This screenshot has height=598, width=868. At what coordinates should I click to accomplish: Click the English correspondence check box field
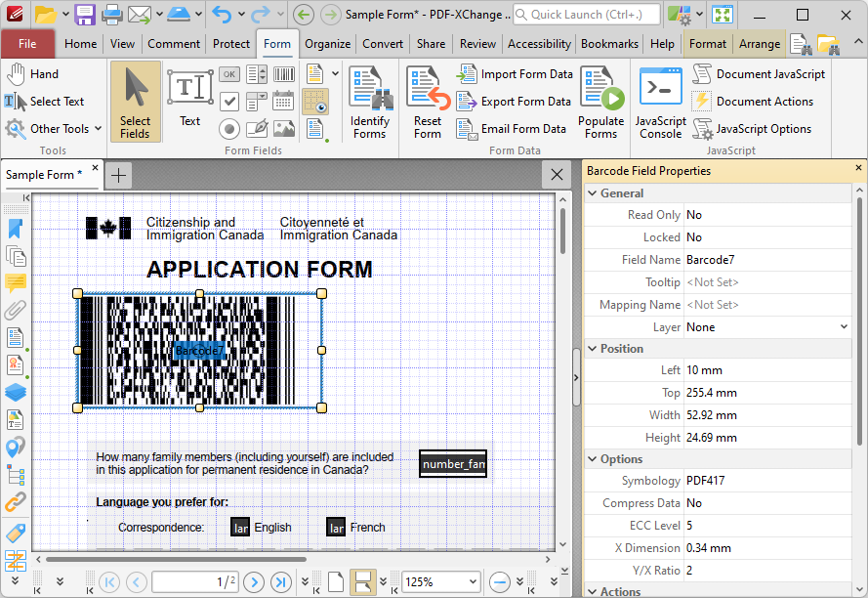pyautogui.click(x=239, y=528)
